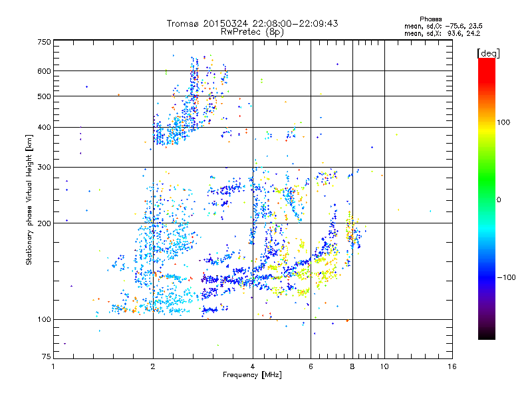532x399 pixels.
Task: Click the x-axis tick label '1'
Action: point(53,366)
